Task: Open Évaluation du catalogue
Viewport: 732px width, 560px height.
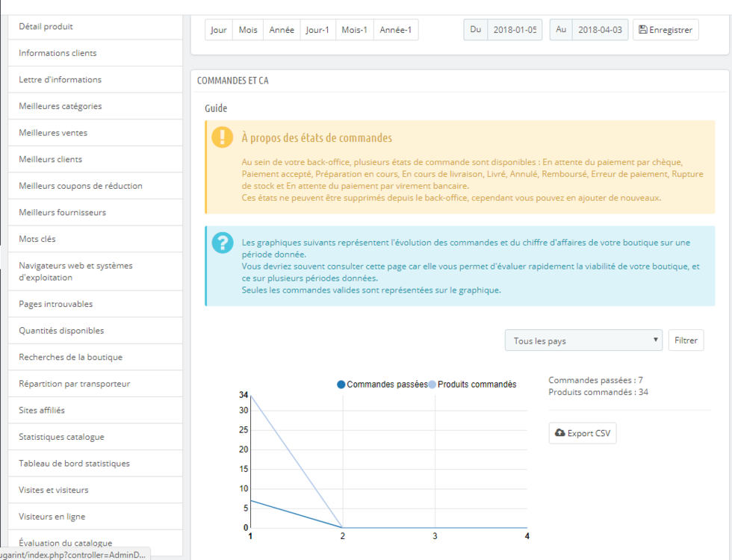Action: (x=96, y=543)
